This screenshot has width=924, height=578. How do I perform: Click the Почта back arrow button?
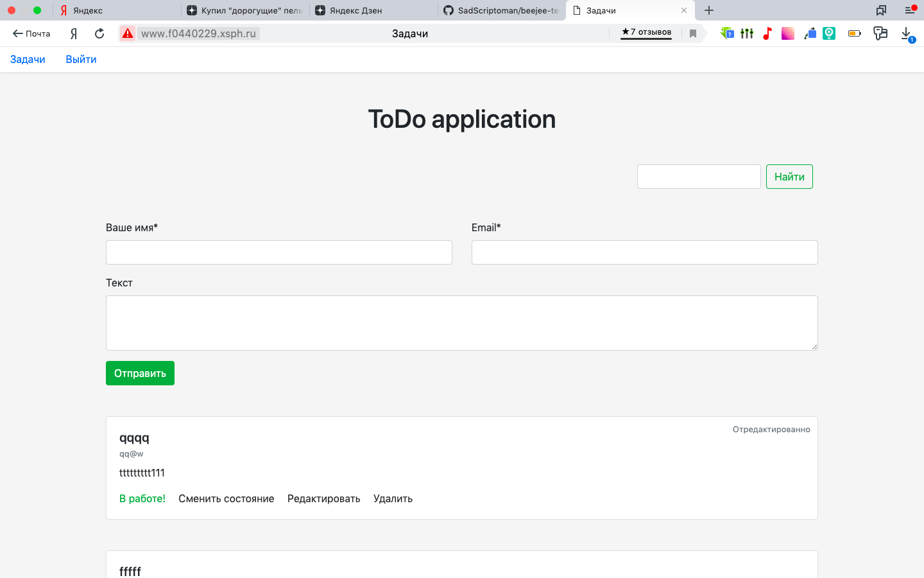31,33
